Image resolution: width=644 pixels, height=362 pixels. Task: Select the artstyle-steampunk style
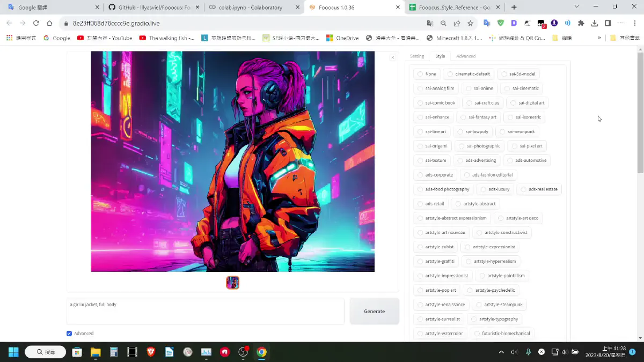point(499,305)
